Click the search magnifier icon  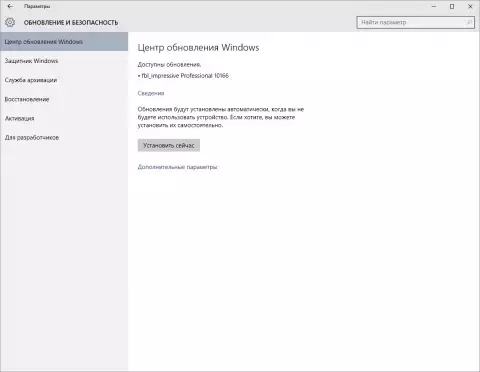tap(469, 22)
